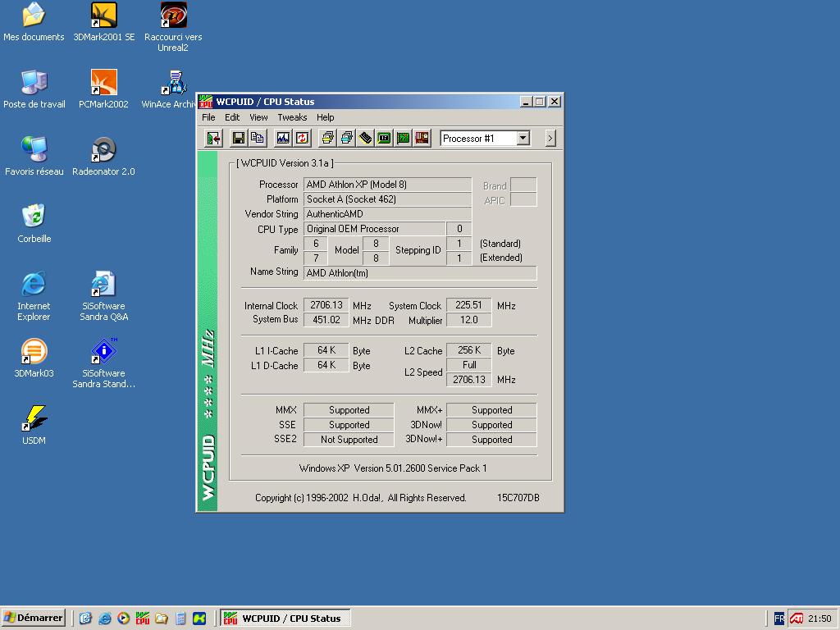
Task: Click the black memory chip toolbar icon
Action: pos(365,138)
